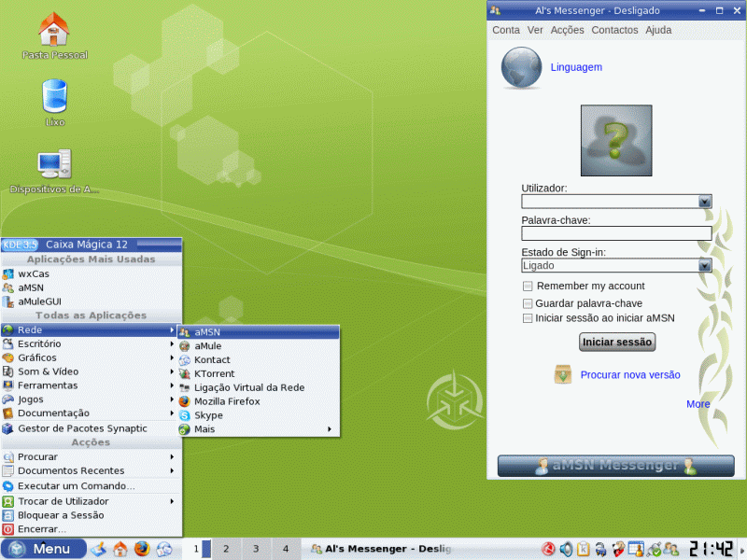Click the aMSN buddies tray icon
Viewport: 747px width, 560px height.
(x=671, y=549)
